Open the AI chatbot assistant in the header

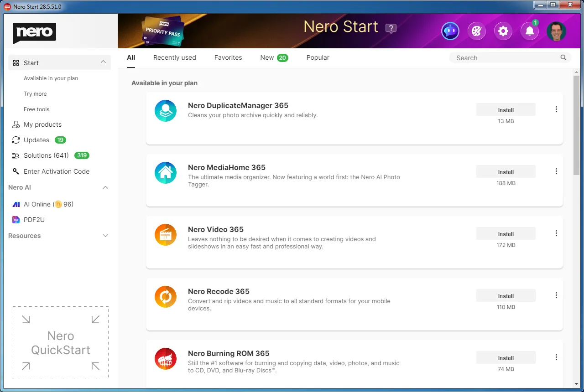[x=450, y=31]
